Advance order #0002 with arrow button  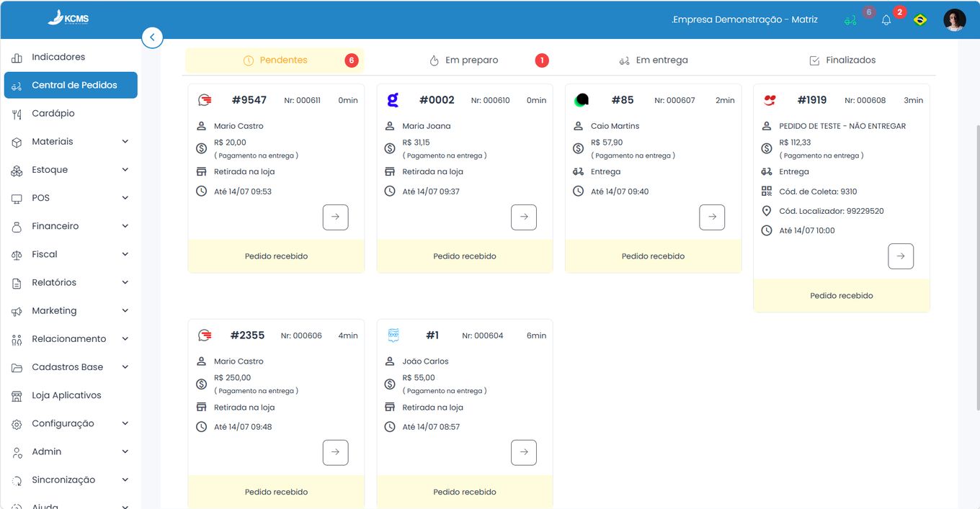click(x=524, y=217)
